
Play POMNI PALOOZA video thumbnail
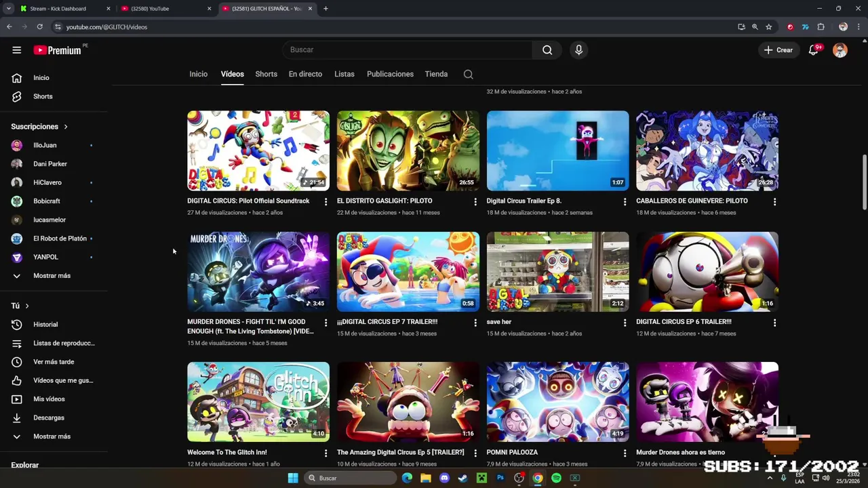pyautogui.click(x=557, y=402)
